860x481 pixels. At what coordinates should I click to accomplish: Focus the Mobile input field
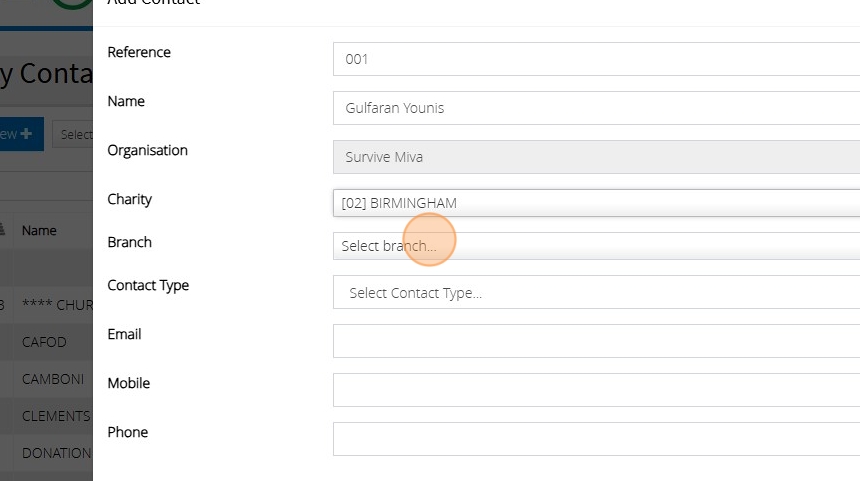(x=596, y=390)
